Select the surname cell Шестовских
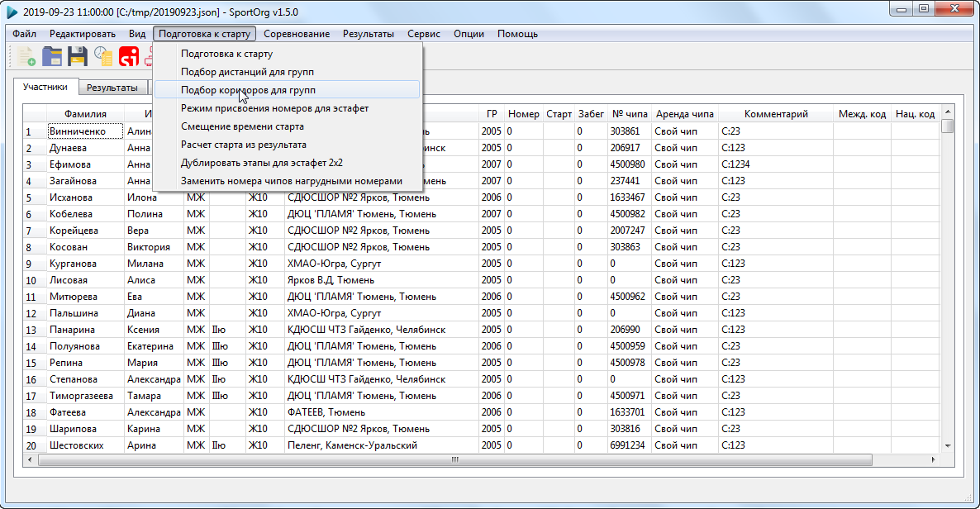 85,445
